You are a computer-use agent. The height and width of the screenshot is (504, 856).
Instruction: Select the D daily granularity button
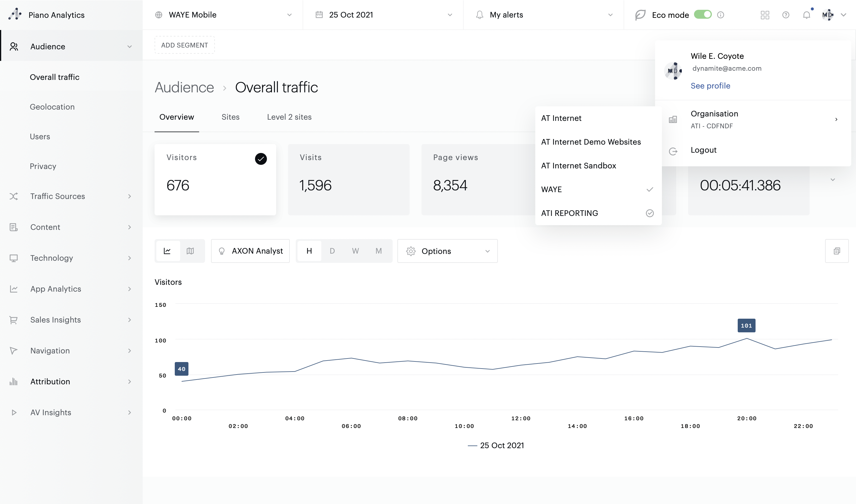pos(332,251)
